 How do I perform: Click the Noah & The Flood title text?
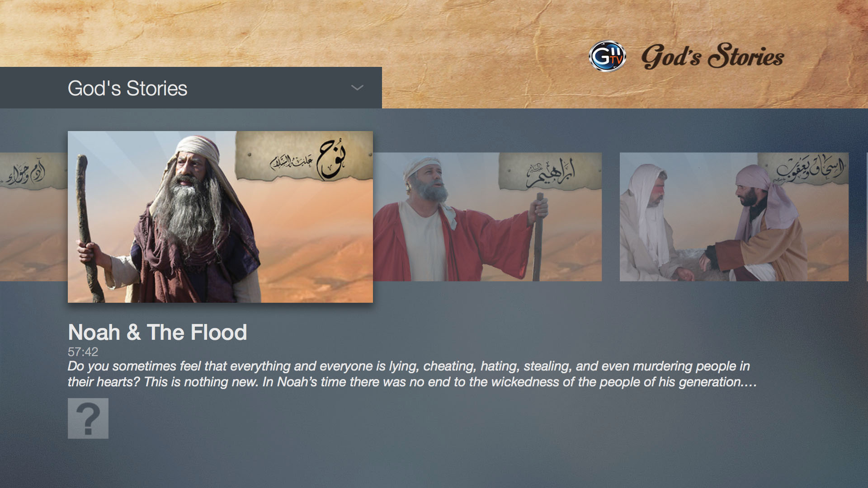[157, 332]
